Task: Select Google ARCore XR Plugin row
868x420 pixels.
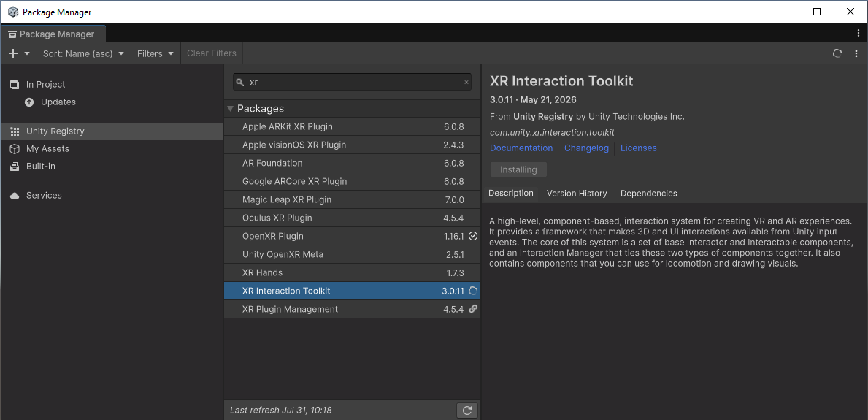Action: click(x=352, y=181)
